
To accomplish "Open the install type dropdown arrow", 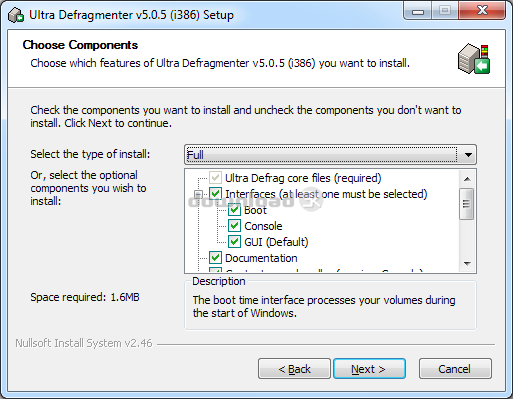I will coord(468,155).
